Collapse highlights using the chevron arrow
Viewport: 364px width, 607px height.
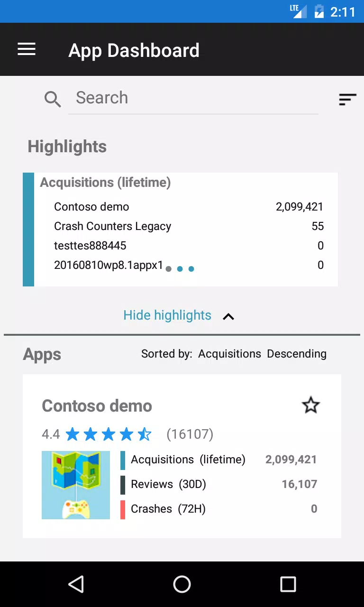(x=228, y=316)
